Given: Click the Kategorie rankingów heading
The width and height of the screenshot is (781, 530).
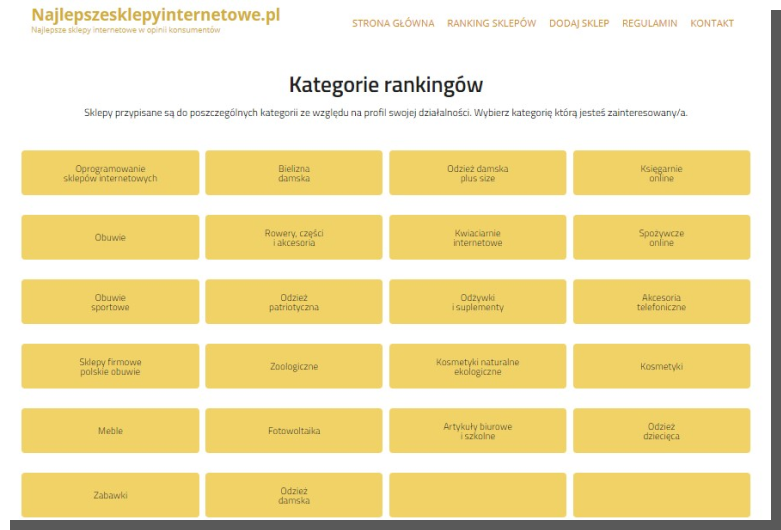Looking at the screenshot, I should pos(386,85).
